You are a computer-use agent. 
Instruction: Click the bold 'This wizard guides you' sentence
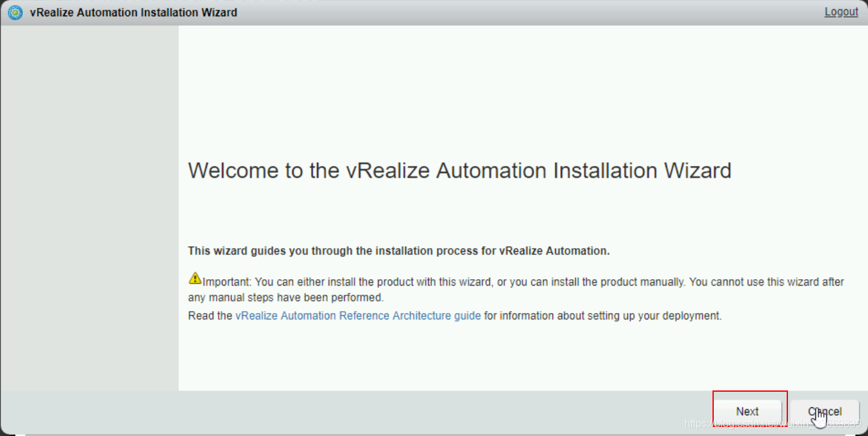399,251
